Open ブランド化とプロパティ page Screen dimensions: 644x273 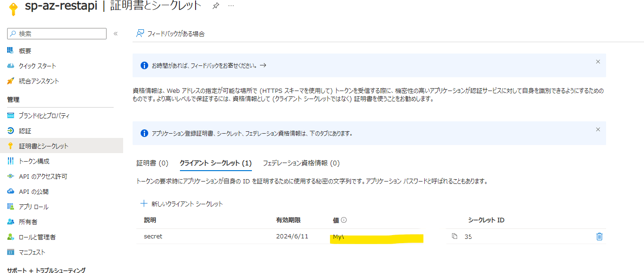click(44, 116)
